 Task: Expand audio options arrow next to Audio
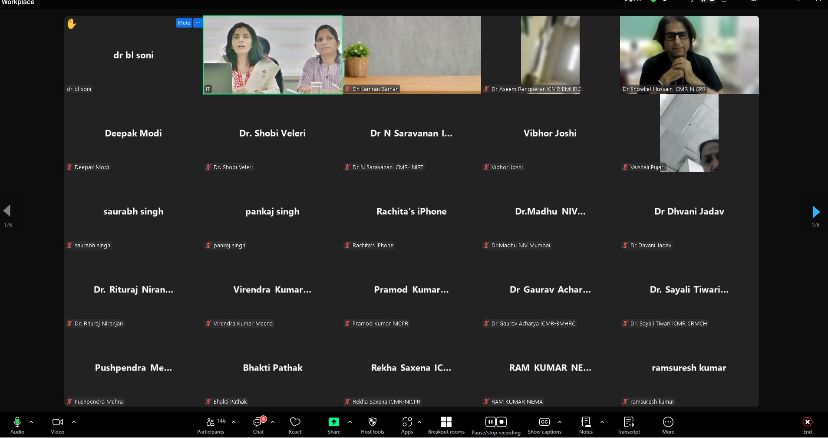point(31,421)
